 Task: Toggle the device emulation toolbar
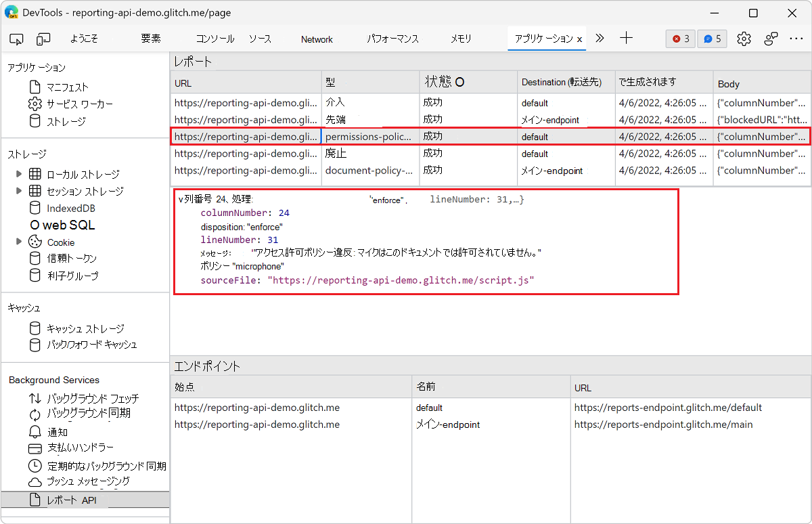coord(43,39)
